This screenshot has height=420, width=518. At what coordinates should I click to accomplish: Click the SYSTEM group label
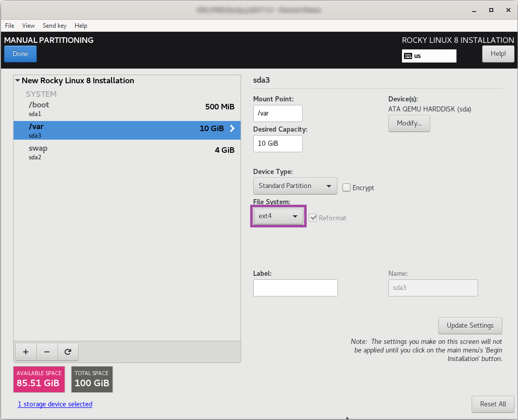point(41,94)
